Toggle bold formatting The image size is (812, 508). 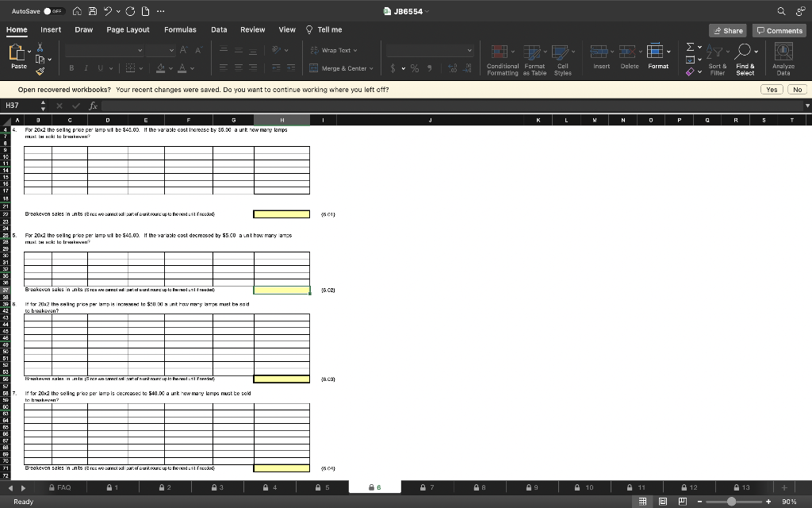[70, 67]
